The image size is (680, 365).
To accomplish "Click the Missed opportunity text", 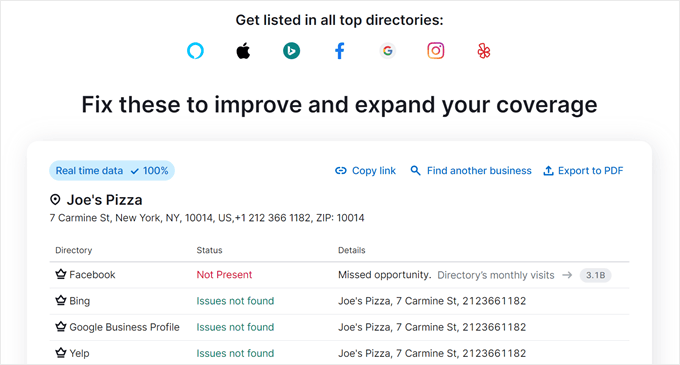I will pyautogui.click(x=385, y=275).
